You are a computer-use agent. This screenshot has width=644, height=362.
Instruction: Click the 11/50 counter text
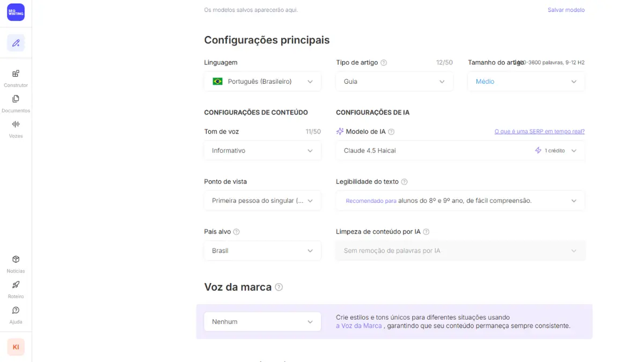313,131
